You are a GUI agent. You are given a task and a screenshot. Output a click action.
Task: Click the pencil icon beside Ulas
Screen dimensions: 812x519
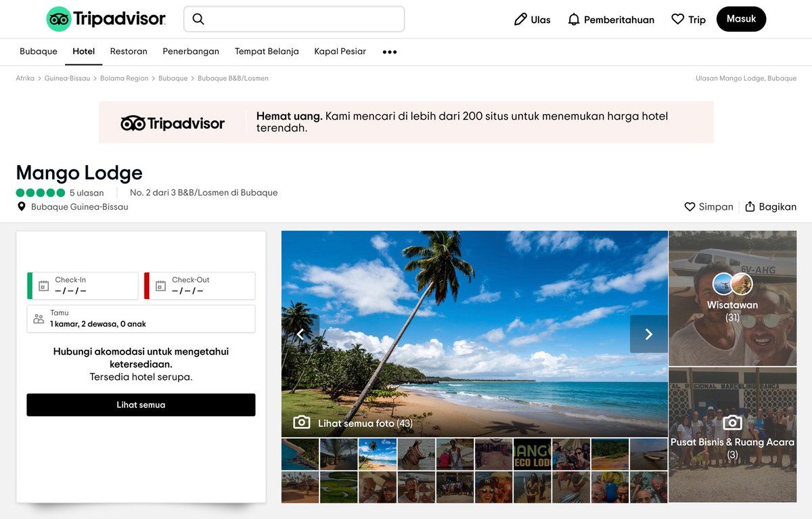coord(520,20)
